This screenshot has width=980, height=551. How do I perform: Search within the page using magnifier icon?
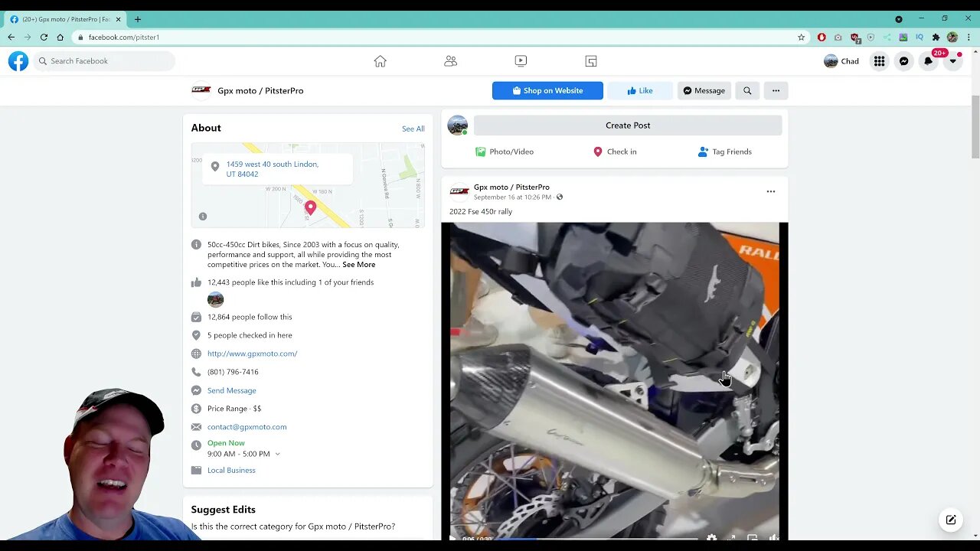point(747,90)
